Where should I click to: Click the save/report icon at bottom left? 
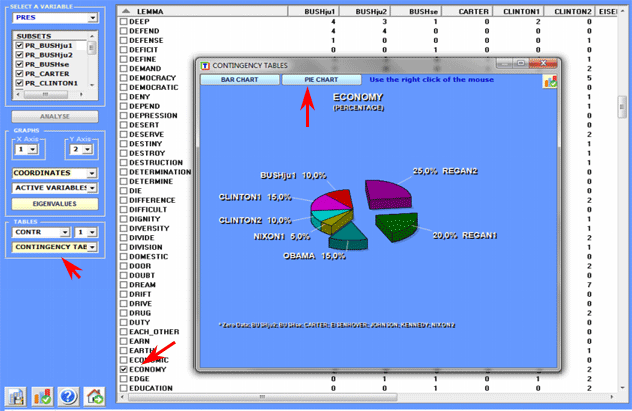point(16,396)
